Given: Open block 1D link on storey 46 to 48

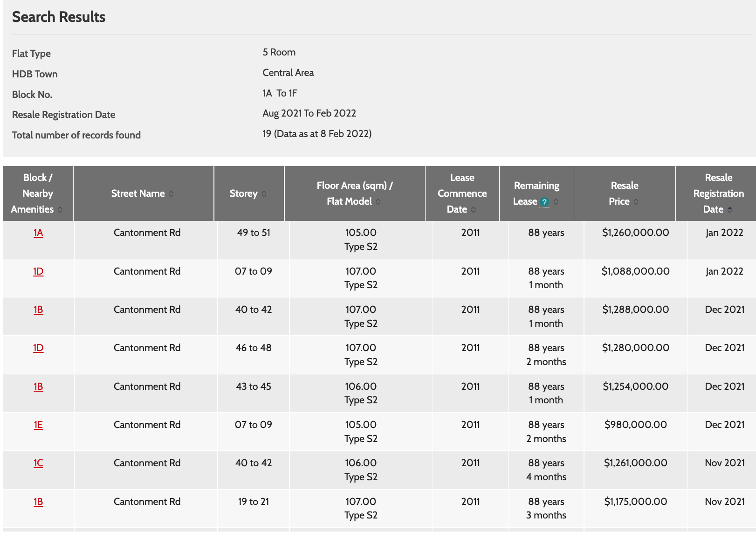Looking at the screenshot, I should coord(38,348).
